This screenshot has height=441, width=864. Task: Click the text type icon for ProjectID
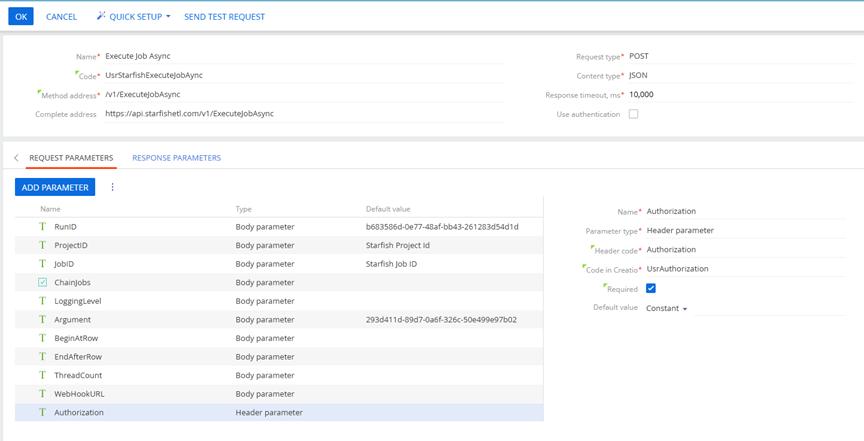(42, 245)
